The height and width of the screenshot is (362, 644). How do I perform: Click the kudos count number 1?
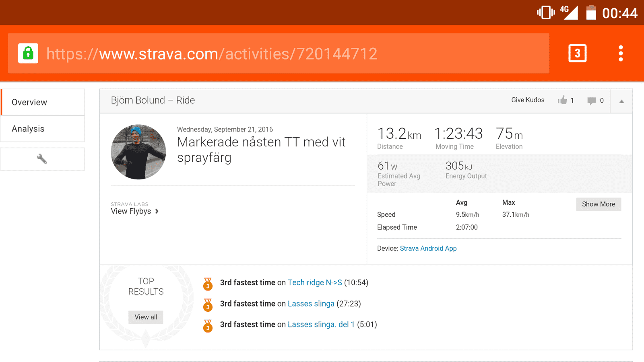click(x=572, y=101)
